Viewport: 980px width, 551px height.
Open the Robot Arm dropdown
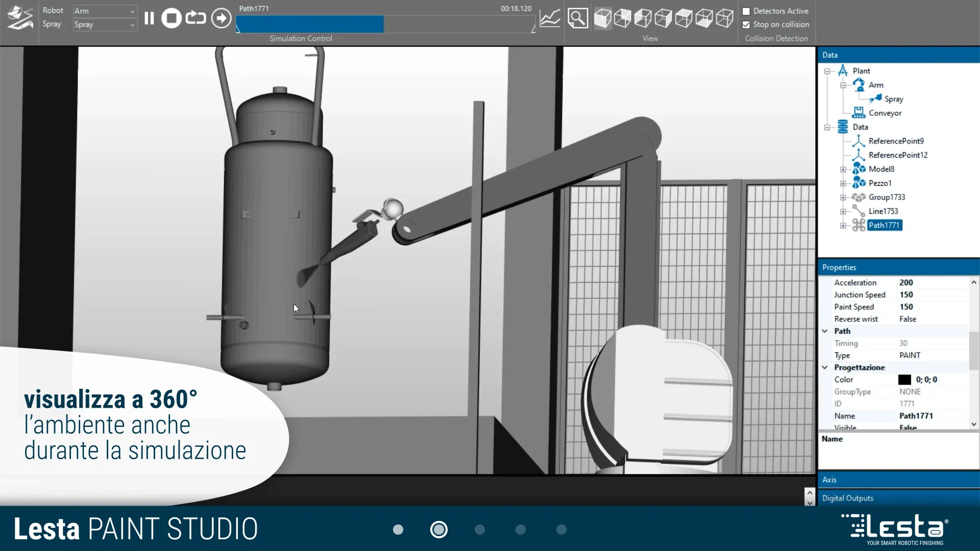(105, 11)
